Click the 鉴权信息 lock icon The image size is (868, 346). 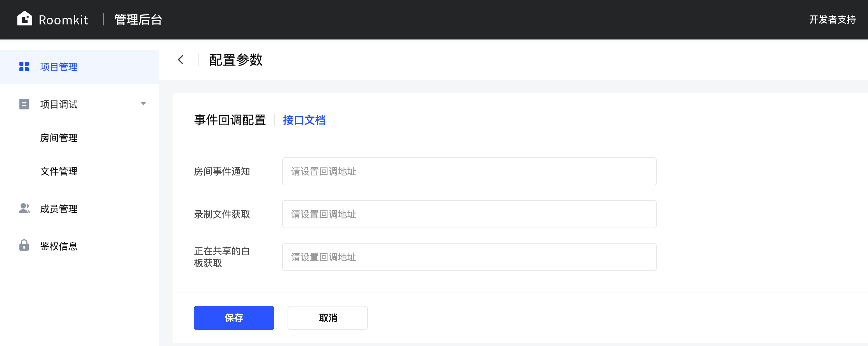(24, 246)
